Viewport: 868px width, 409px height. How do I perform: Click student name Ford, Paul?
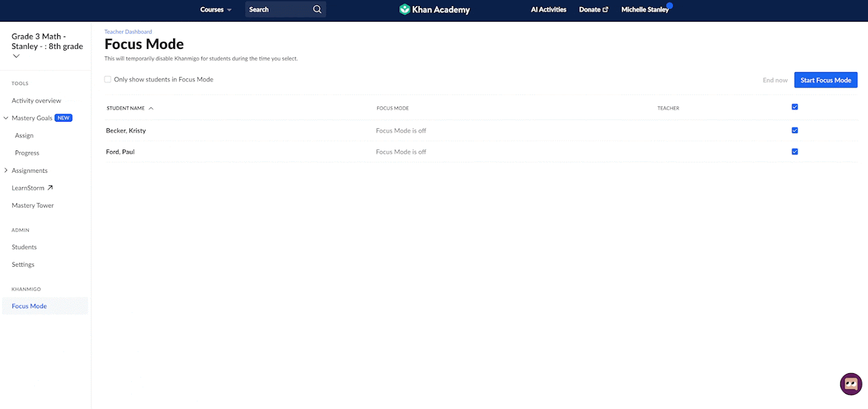point(120,152)
